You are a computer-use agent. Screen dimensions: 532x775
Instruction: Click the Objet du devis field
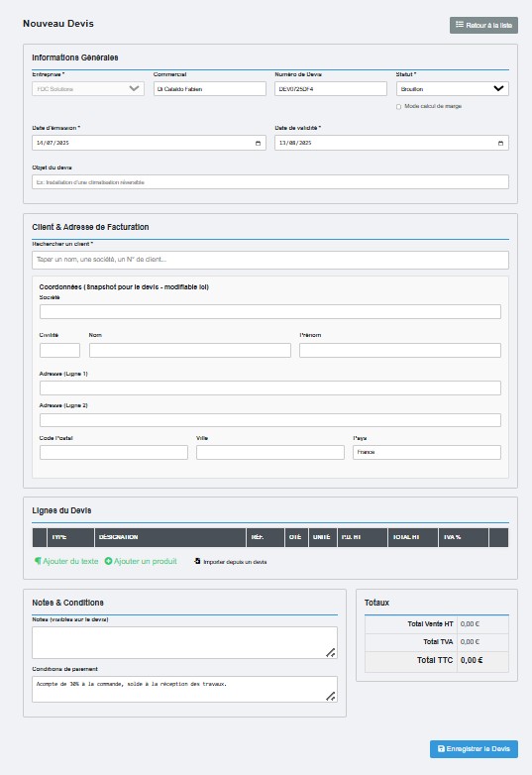pyautogui.click(x=270, y=182)
